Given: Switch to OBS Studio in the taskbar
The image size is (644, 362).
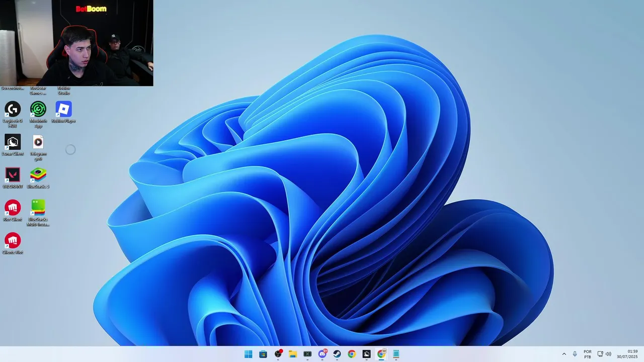Looking at the screenshot, I should 278,354.
